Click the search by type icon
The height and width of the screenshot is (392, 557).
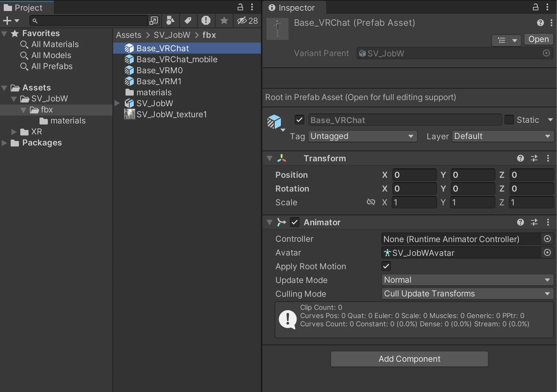pos(170,21)
